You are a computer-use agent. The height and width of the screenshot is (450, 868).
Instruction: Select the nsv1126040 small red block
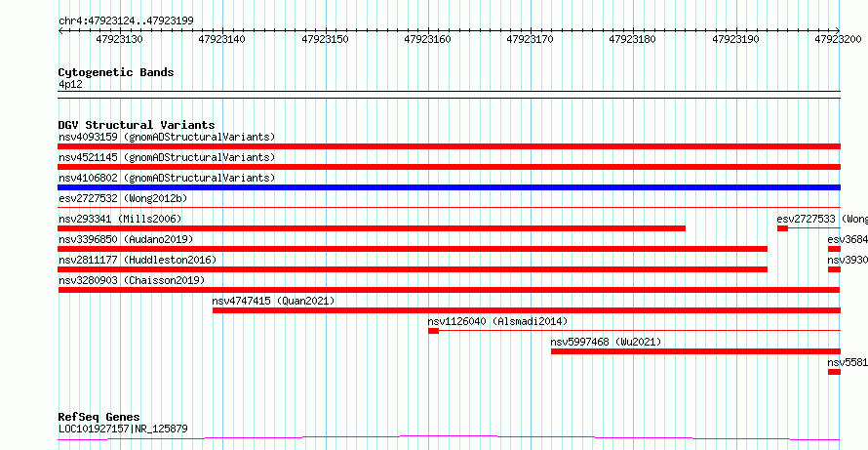coord(433,331)
